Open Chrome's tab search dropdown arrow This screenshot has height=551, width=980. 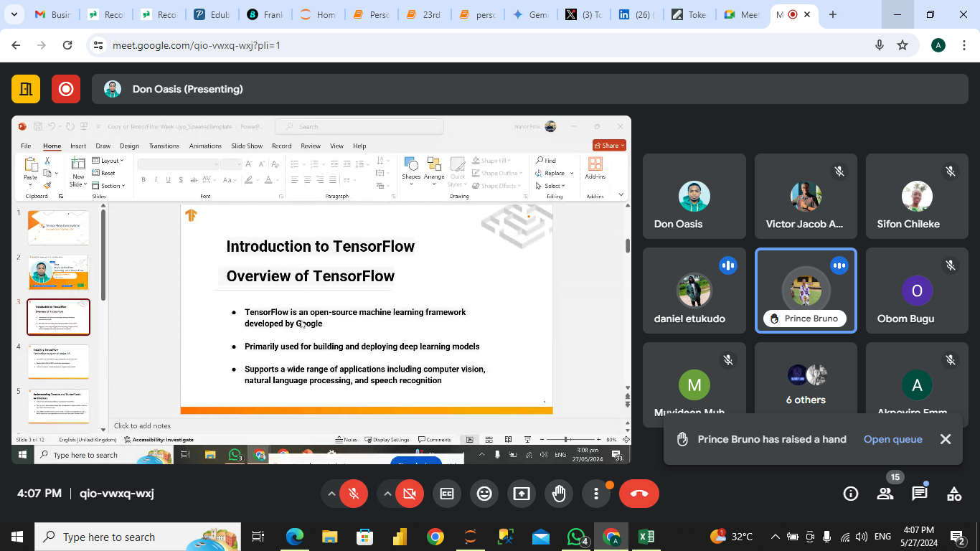[x=15, y=14]
